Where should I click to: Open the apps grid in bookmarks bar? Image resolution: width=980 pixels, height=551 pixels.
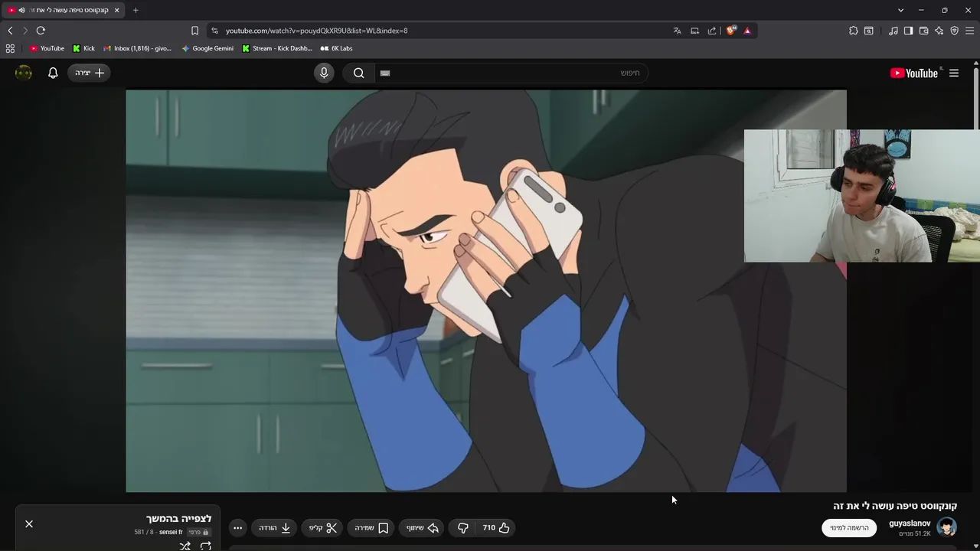pyautogui.click(x=10, y=48)
